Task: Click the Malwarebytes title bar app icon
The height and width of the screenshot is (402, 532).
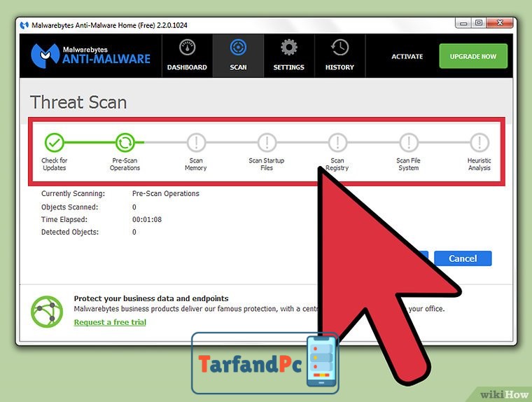Action: point(24,25)
